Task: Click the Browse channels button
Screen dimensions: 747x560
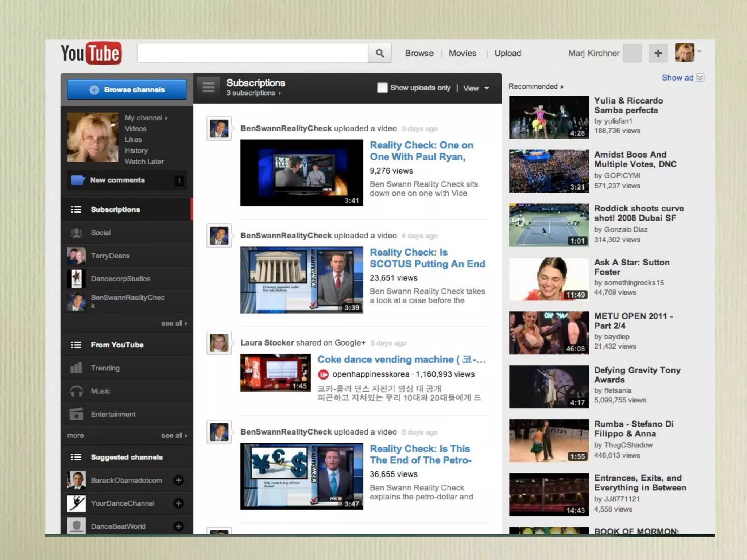Action: 127,90
